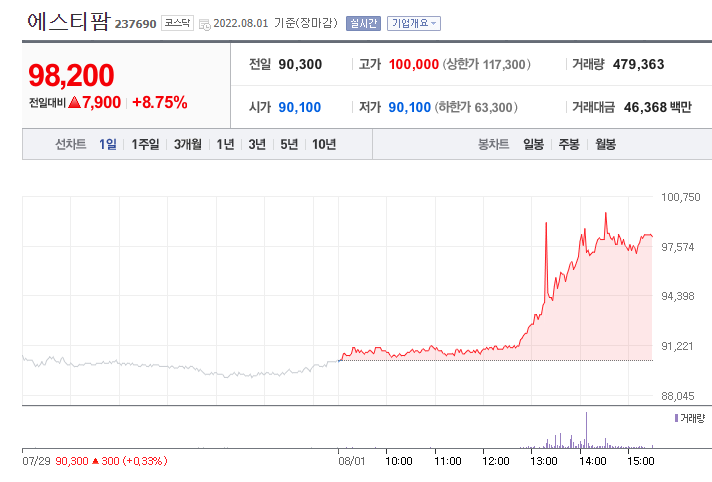Click the price spike near 13:00 on chart
This screenshot has height=482, width=712.
546,224
